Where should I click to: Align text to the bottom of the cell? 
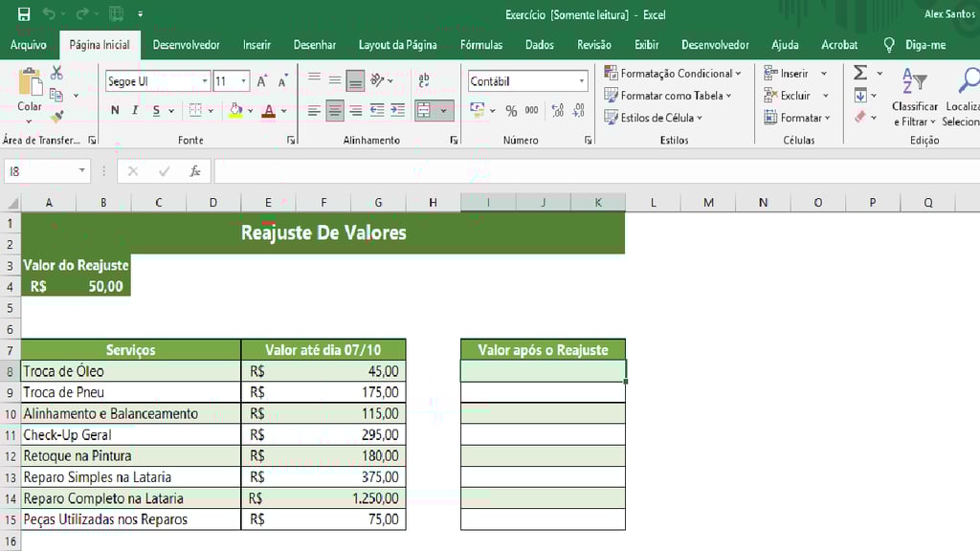pos(355,80)
